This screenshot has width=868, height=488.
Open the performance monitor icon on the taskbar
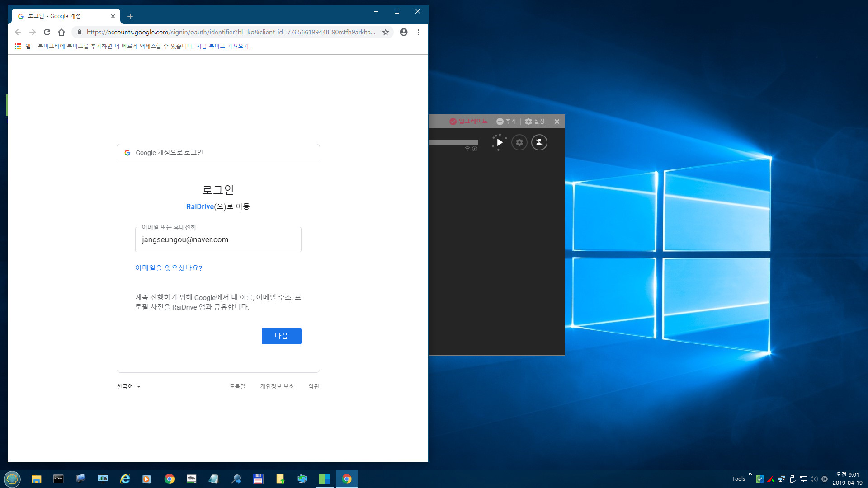point(103,479)
